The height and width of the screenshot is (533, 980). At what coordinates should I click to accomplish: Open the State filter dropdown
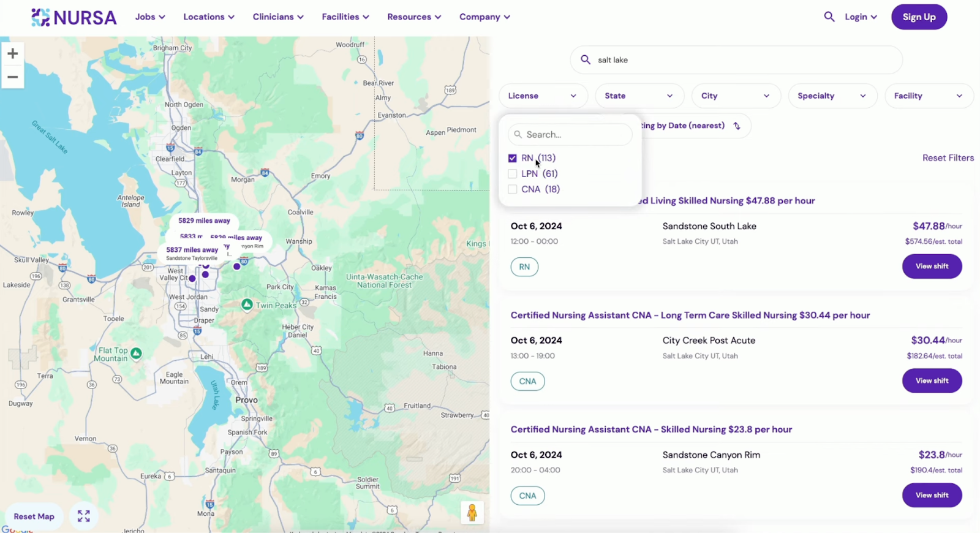[639, 96]
